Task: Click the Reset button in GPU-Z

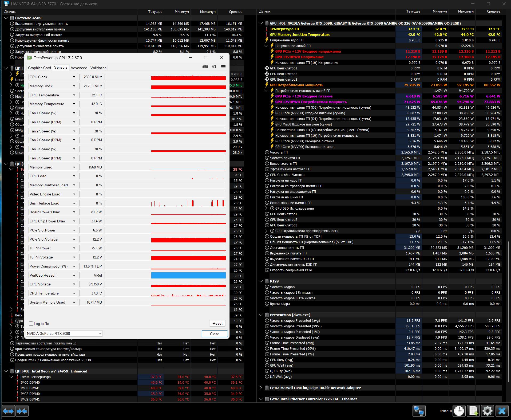Action: click(x=217, y=323)
